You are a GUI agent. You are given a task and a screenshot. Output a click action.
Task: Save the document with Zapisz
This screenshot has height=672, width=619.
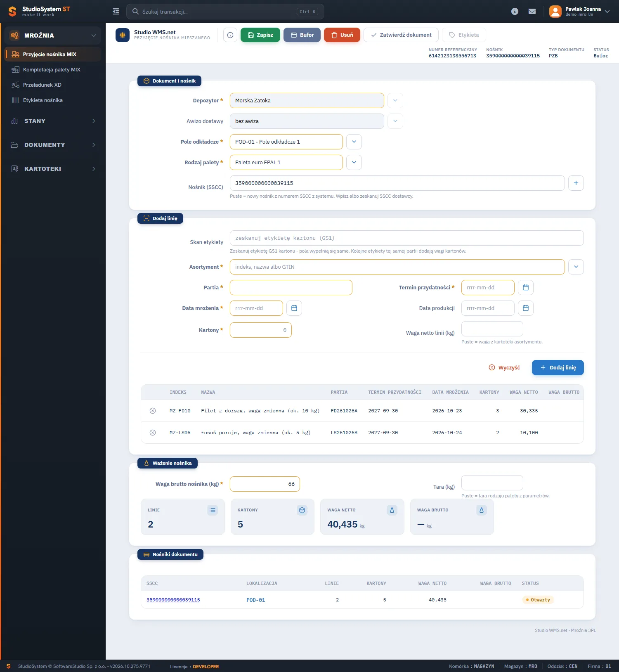tap(260, 35)
